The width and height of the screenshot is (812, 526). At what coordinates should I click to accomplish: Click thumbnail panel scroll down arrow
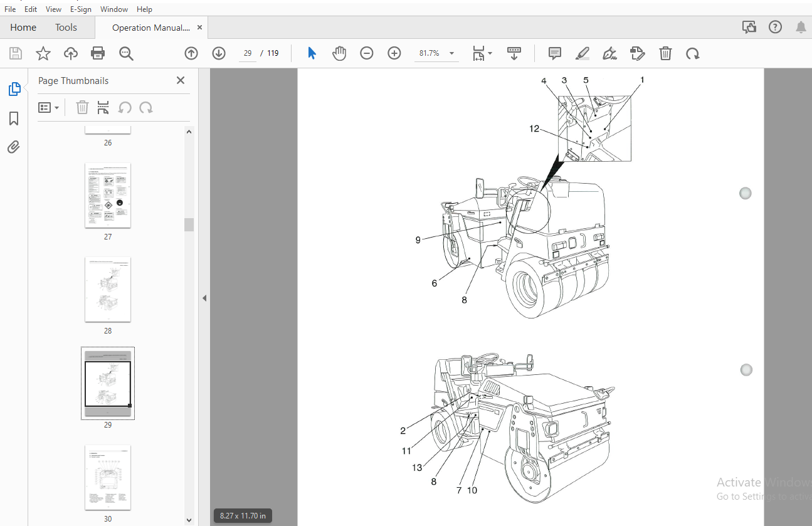pos(189,520)
